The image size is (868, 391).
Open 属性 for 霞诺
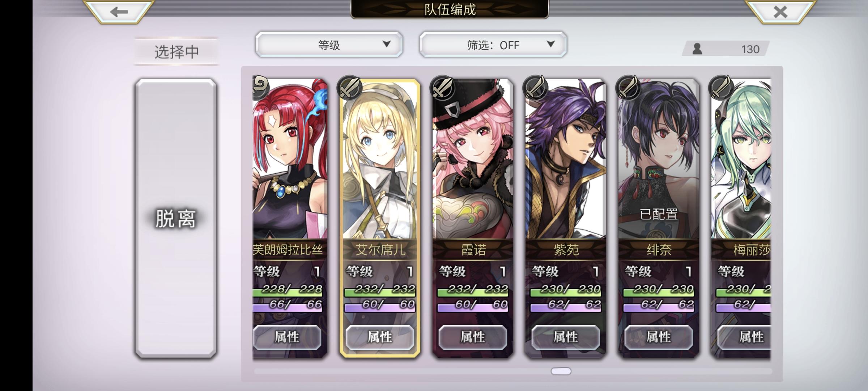click(473, 337)
